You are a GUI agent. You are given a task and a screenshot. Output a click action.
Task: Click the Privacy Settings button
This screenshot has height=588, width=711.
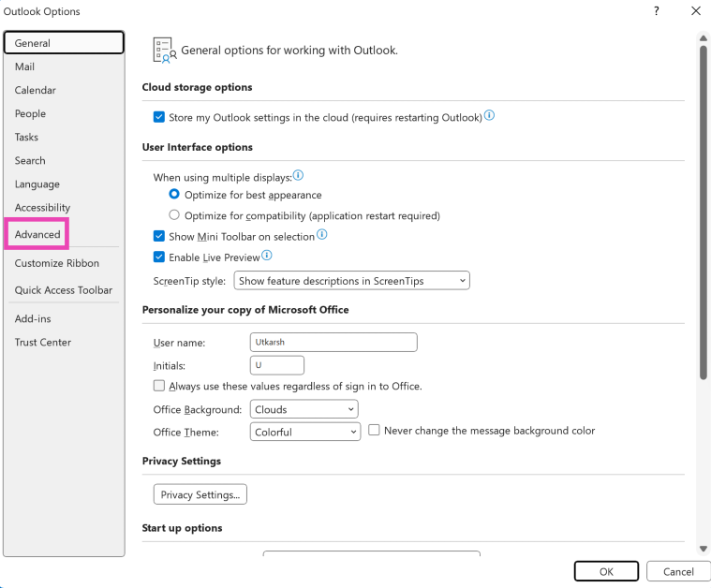click(x=200, y=494)
